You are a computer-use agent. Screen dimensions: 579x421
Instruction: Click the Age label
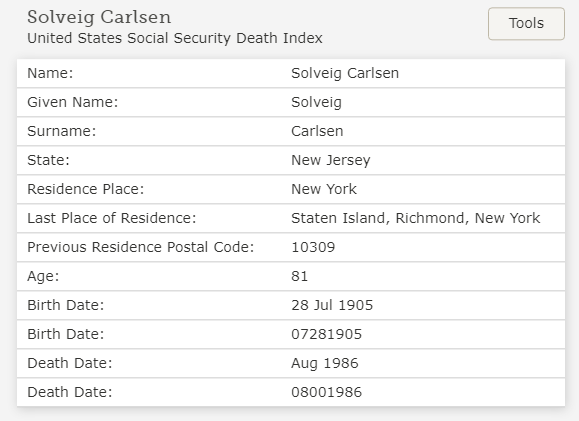(43, 277)
